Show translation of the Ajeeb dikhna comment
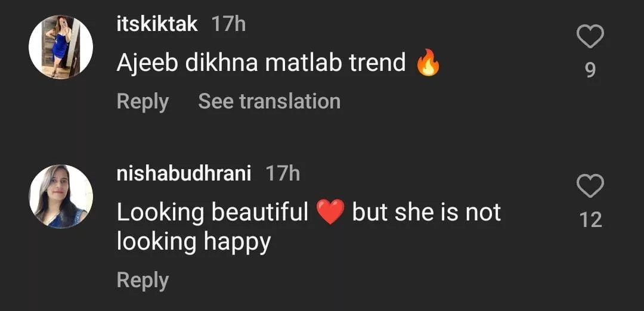Viewport: 644px width, 311px height. [x=269, y=101]
